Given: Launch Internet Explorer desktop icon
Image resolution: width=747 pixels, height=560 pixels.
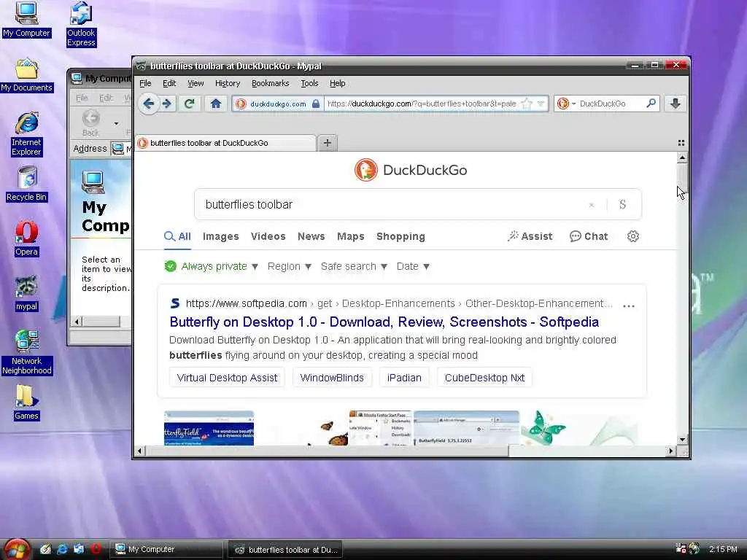Looking at the screenshot, I should tap(27, 134).
